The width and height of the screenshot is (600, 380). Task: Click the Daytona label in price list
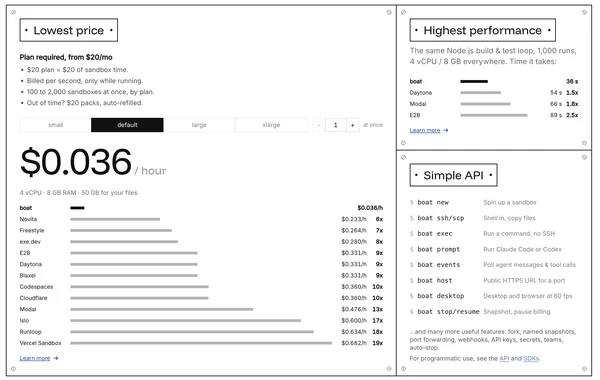click(31, 264)
